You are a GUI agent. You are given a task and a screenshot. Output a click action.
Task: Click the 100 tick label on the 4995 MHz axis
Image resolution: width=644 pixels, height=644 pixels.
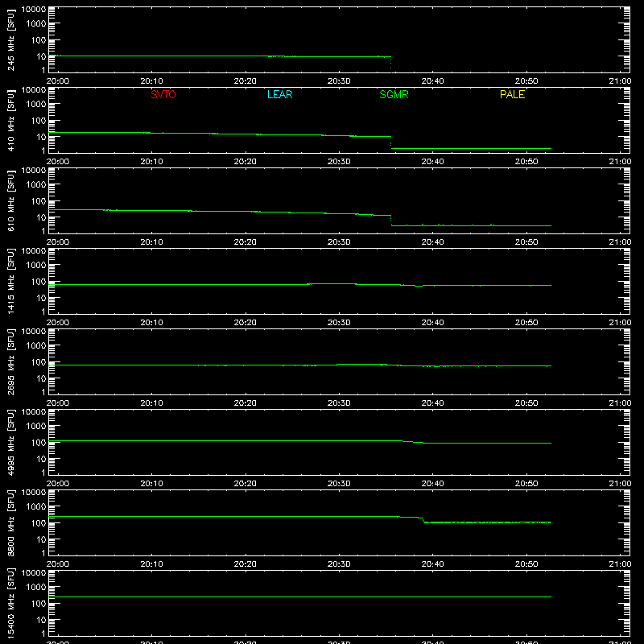click(39, 443)
